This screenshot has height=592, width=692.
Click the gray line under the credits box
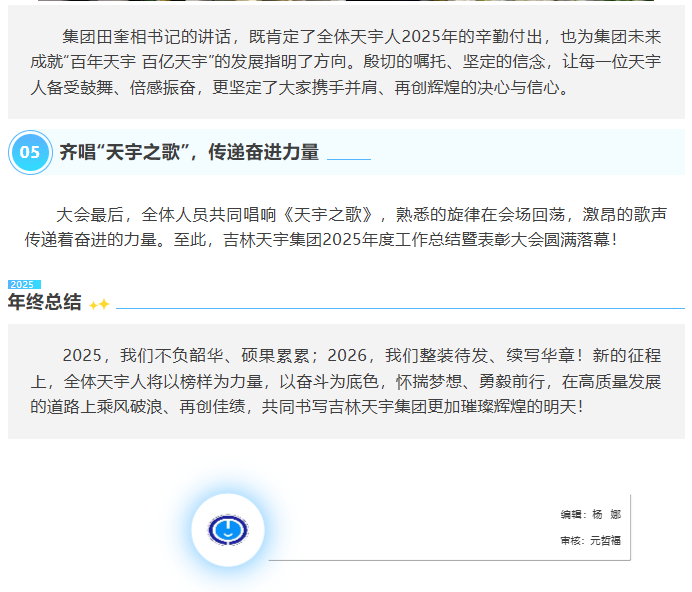pos(450,560)
